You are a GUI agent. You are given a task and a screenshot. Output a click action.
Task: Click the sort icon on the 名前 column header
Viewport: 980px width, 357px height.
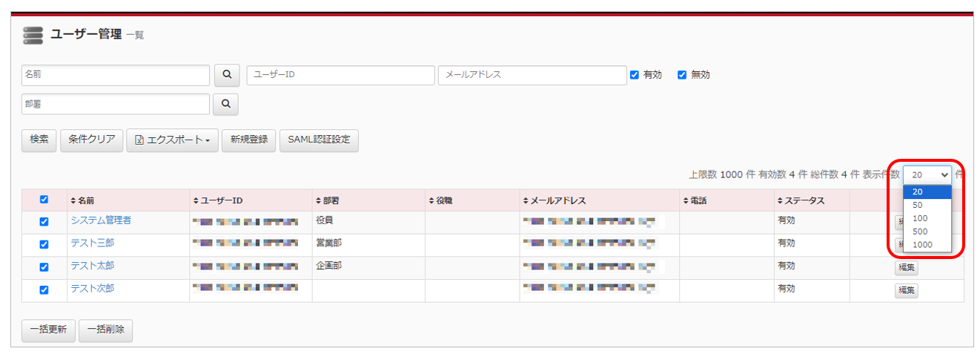(x=73, y=201)
